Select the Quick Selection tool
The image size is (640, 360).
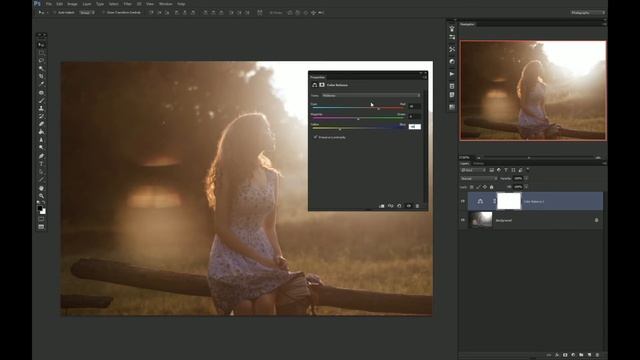coord(41,68)
